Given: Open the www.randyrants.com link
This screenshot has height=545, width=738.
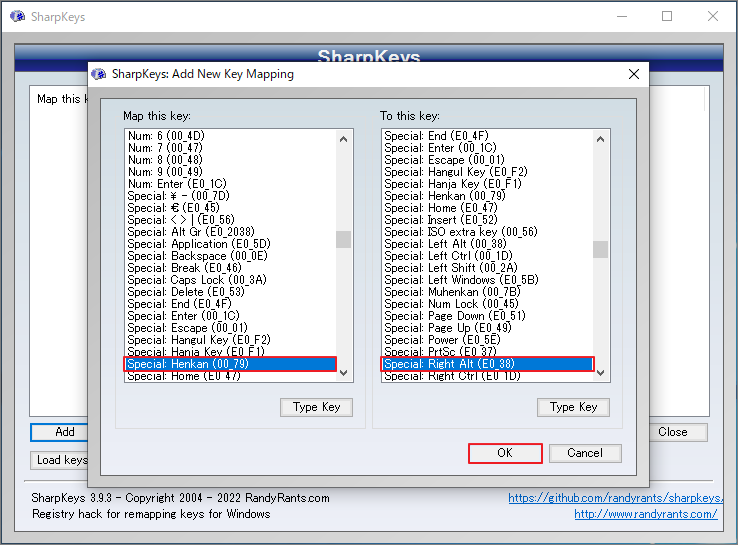Looking at the screenshot, I should [x=646, y=514].
